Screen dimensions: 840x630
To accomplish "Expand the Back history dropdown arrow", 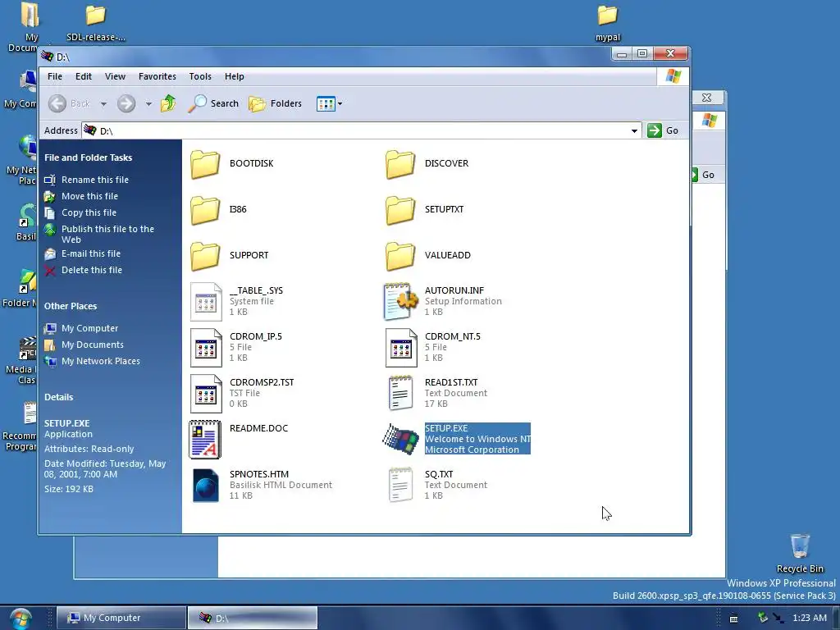I will click(x=103, y=104).
